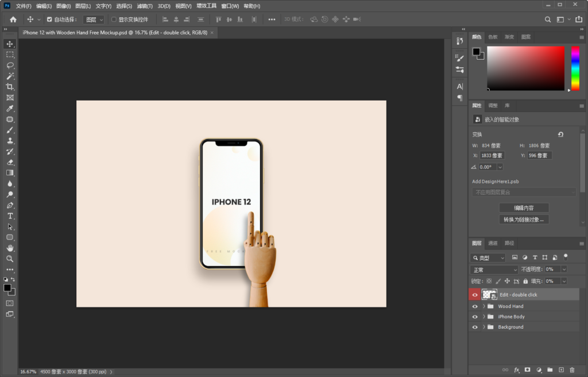Open the Opacity dropdown arrow
588x377 pixels.
click(564, 269)
